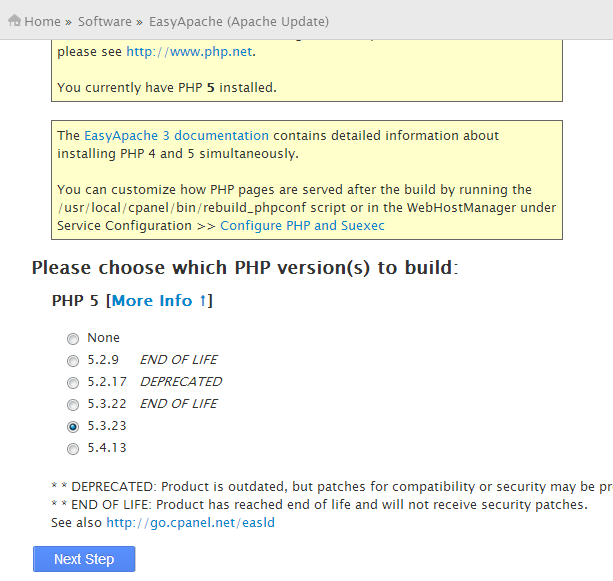
Task: Select PHP 5.2.9 radio button
Action: (73, 360)
